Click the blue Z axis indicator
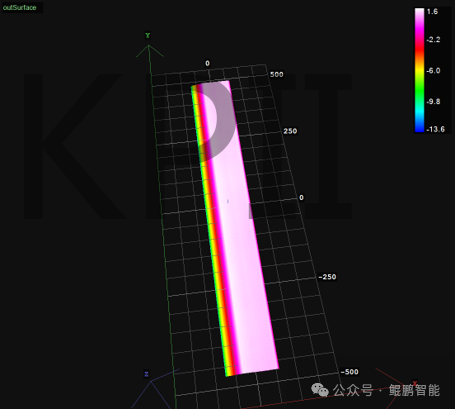The image size is (455, 409). [x=146, y=374]
